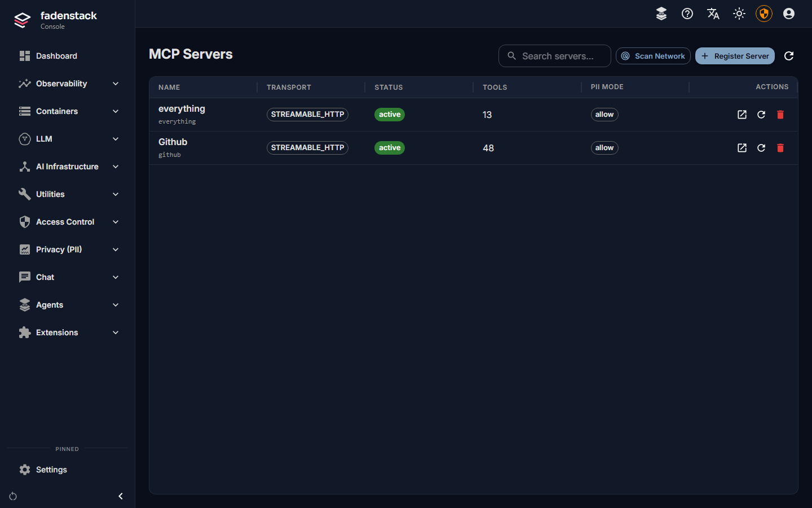Open details for everything server
This screenshot has width=812, height=508.
[742, 115]
